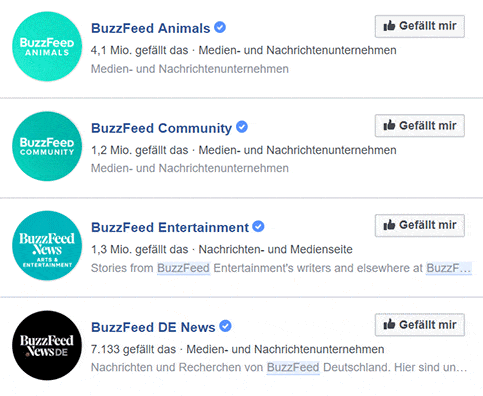Click highlighted BuzzFeed word in Entertainment description

(183, 268)
